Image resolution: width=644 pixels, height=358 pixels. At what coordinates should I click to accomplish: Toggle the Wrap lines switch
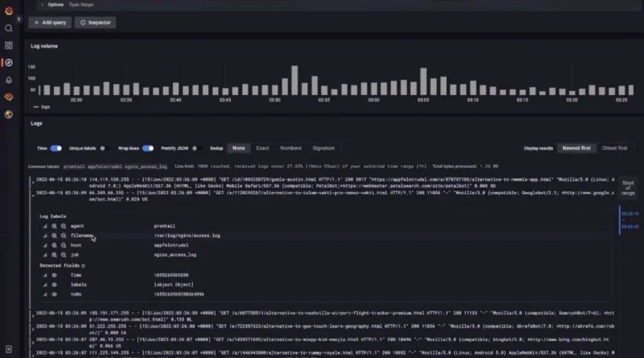148,148
